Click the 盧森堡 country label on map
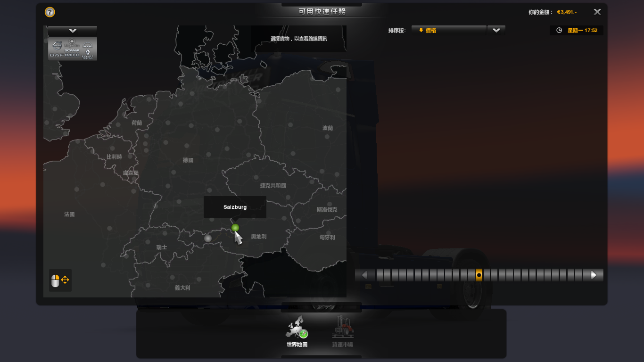Viewport: 644px width, 362px height. click(131, 173)
